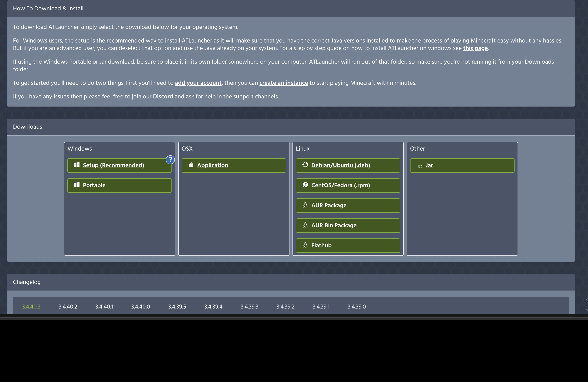588x382 pixels.
Task: Open the Discord support link
Action: [163, 97]
